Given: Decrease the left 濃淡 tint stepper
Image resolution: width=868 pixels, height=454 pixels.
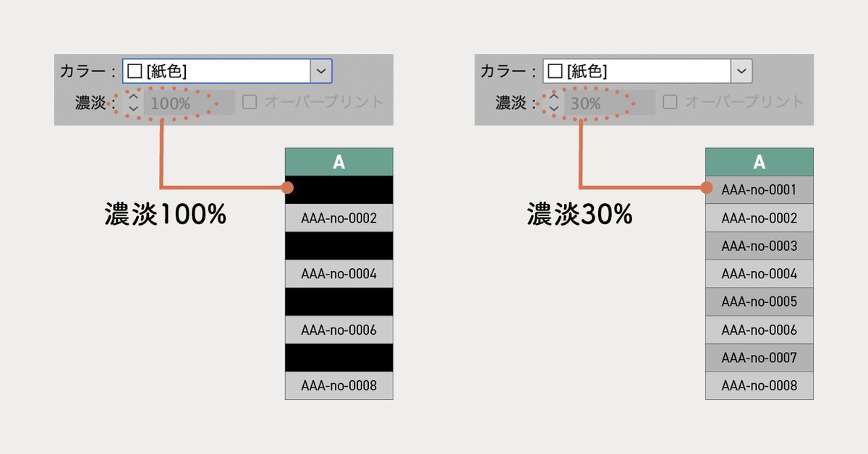Looking at the screenshot, I should click(x=133, y=108).
